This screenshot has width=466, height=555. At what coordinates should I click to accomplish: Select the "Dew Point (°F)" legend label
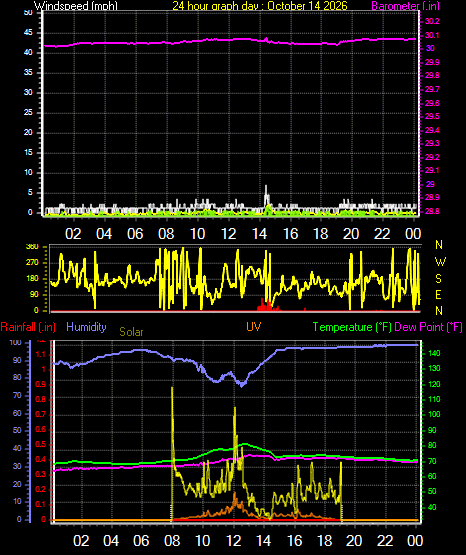pos(428,327)
